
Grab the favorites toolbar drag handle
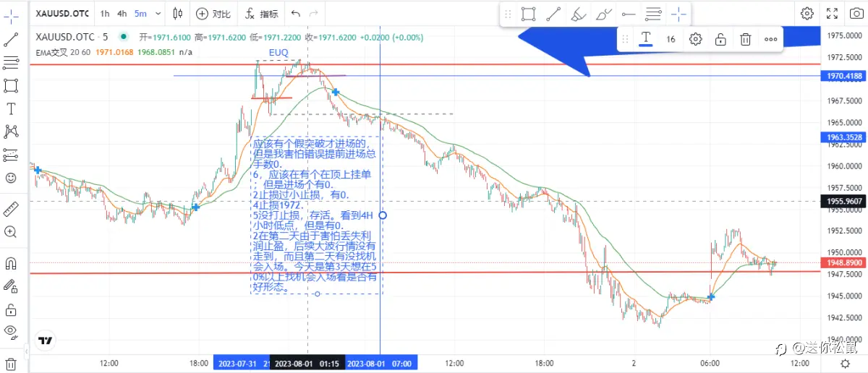509,14
